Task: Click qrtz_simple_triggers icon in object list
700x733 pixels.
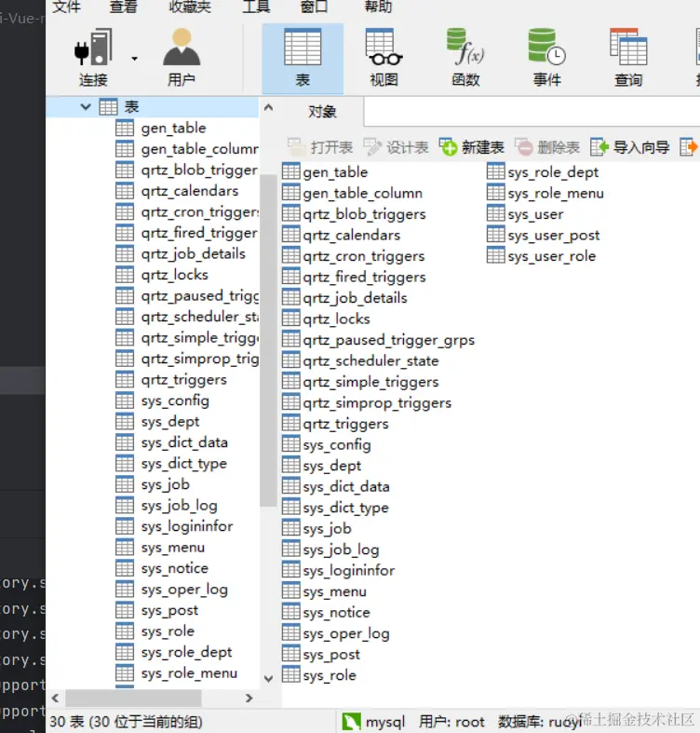Action: (291, 381)
